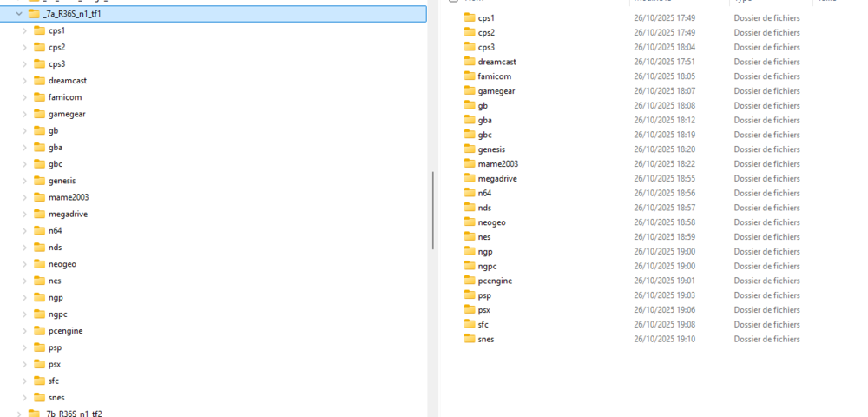This screenshot has width=868, height=417.
Task: Click _7a_R36S_n1_tf1 folder icon in tree
Action: (x=34, y=14)
